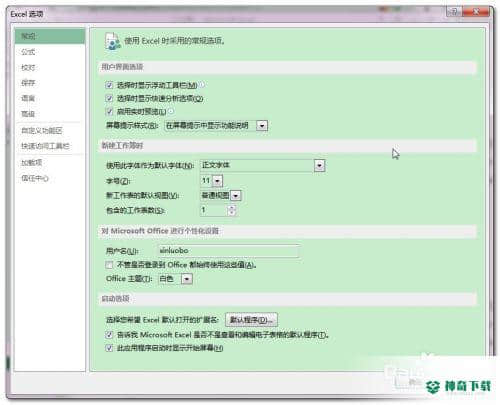The image size is (500, 405).
Task: Toggle the enable Live Preview checkbox (L)
Action: click(109, 111)
